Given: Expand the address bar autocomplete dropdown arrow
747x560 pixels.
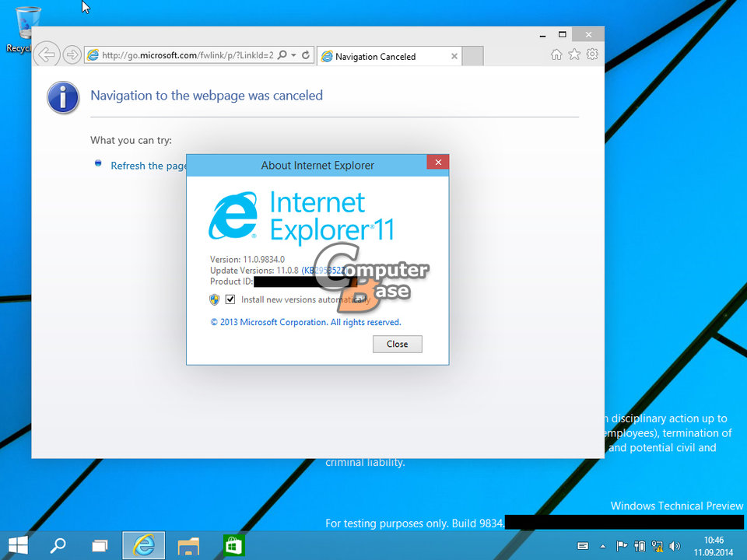Looking at the screenshot, I should point(293,55).
